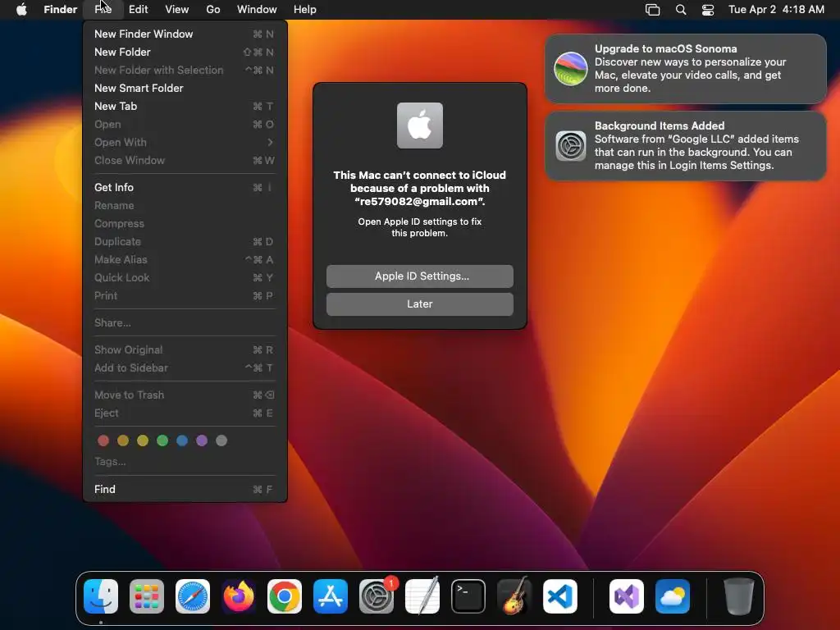840x630 pixels.
Task: Select the blue tag color
Action: click(x=182, y=441)
